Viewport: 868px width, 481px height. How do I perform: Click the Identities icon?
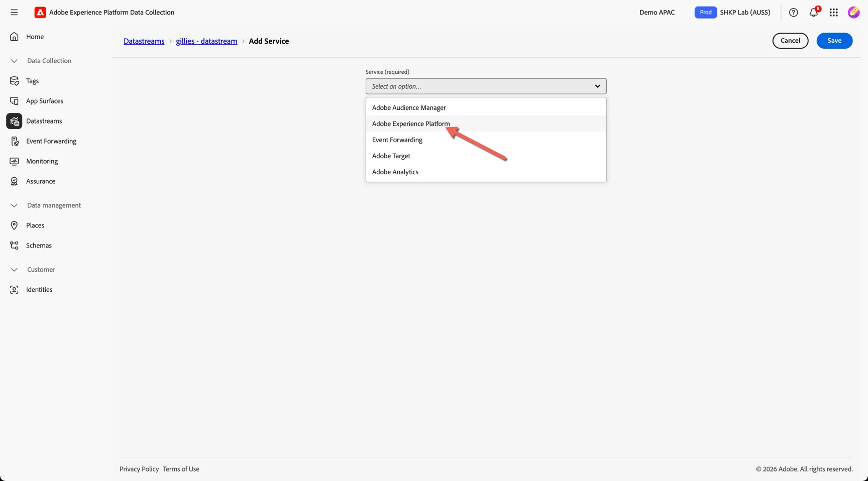point(14,290)
